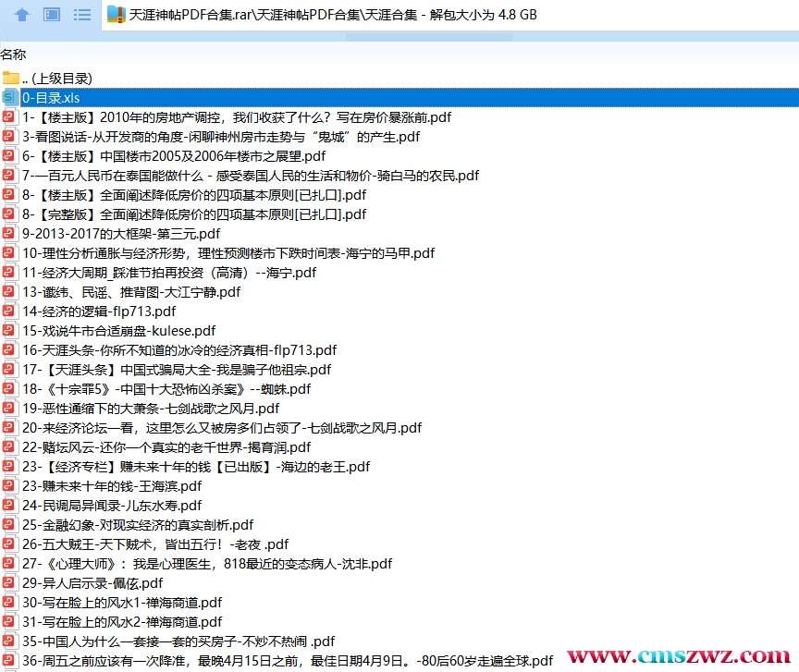Viewport: 799px width, 672px height.
Task: Select 31-写在脸上的风水2-禅海商道.pdf
Action: pyautogui.click(x=122, y=622)
